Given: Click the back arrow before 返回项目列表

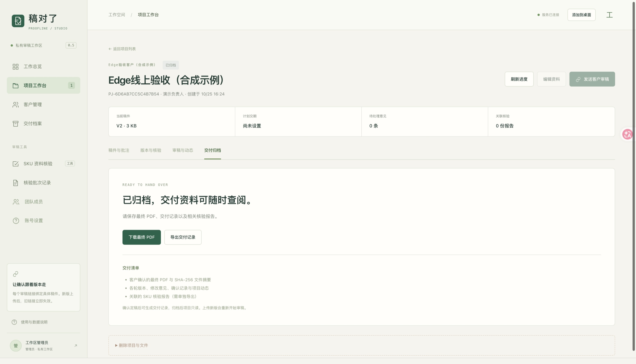Looking at the screenshot, I should click(110, 49).
